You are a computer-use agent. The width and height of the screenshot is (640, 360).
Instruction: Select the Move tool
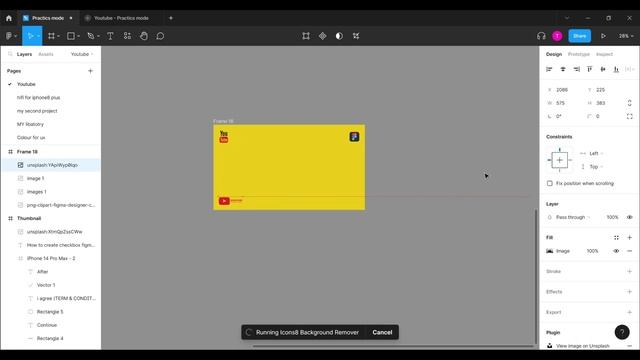point(30,36)
